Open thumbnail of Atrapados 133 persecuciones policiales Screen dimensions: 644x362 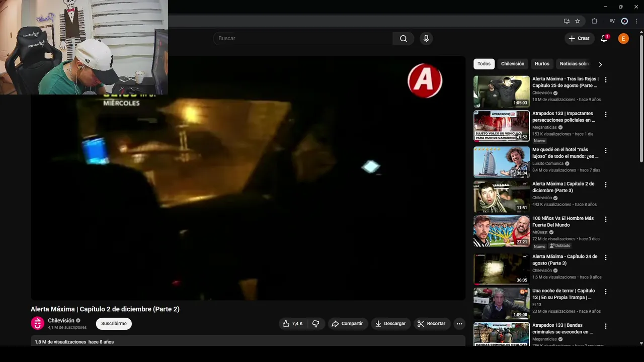click(501, 126)
